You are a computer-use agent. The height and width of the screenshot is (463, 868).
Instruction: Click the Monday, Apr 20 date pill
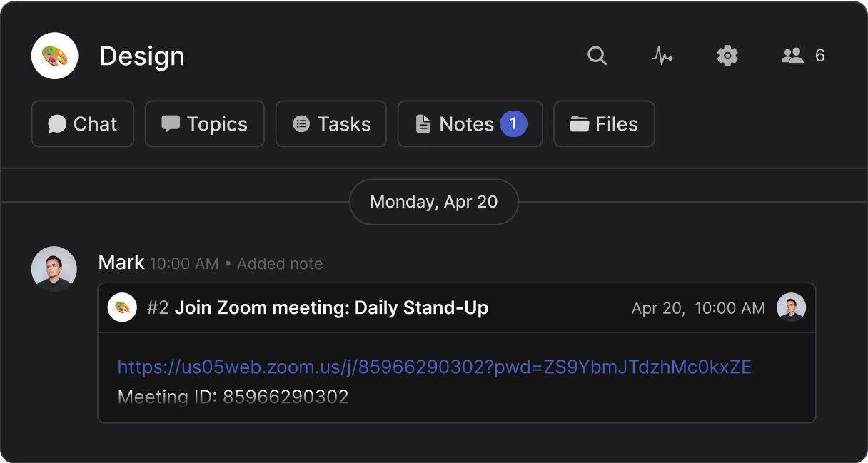tap(433, 202)
